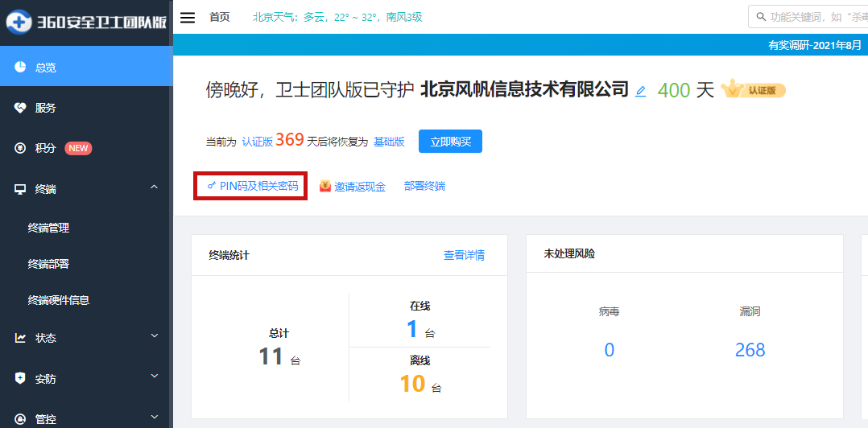Click the search magnifier icon
Image resolution: width=868 pixels, height=428 pixels.
pos(761,17)
